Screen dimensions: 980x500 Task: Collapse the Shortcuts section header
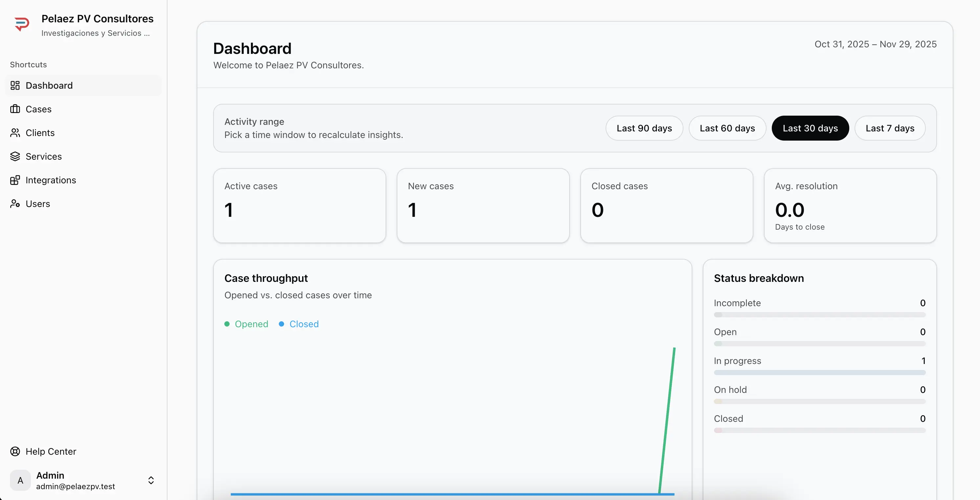(28, 64)
